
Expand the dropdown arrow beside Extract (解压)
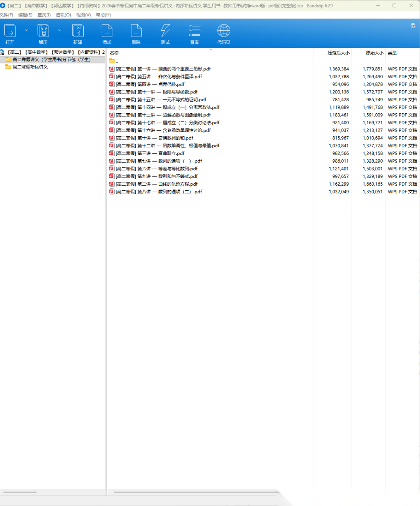(59, 30)
